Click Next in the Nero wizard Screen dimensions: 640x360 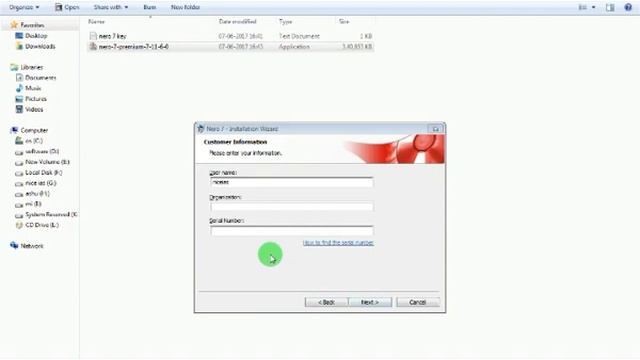point(370,302)
